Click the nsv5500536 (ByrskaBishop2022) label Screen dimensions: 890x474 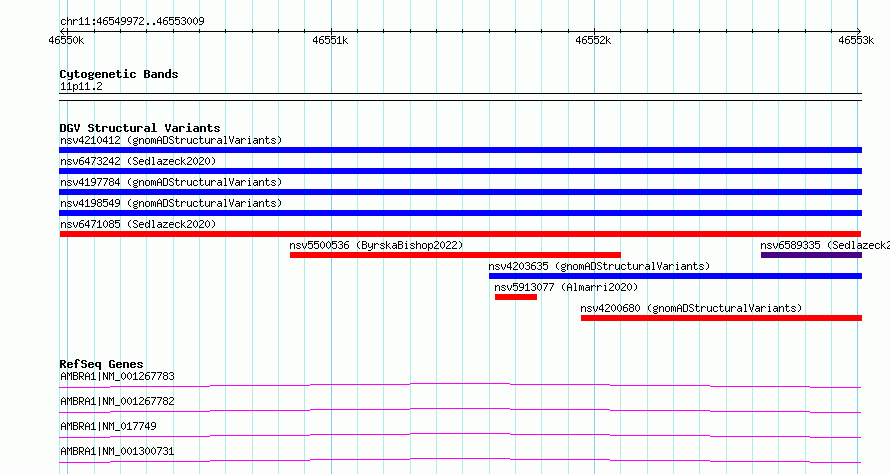point(376,245)
